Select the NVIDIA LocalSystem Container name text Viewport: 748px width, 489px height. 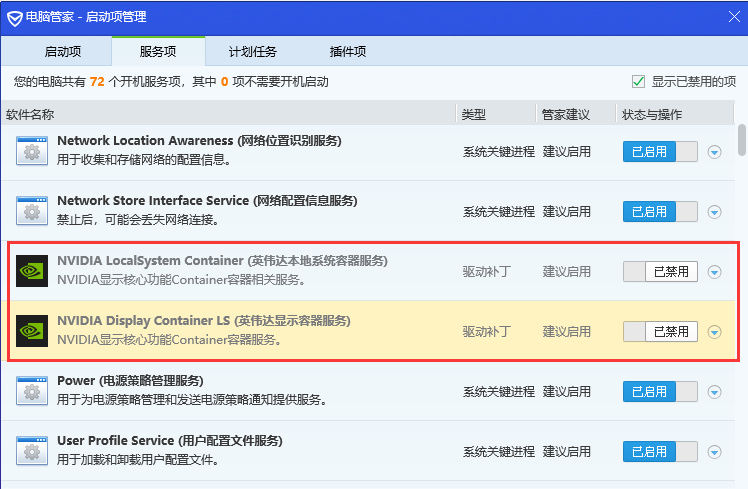[222, 260]
